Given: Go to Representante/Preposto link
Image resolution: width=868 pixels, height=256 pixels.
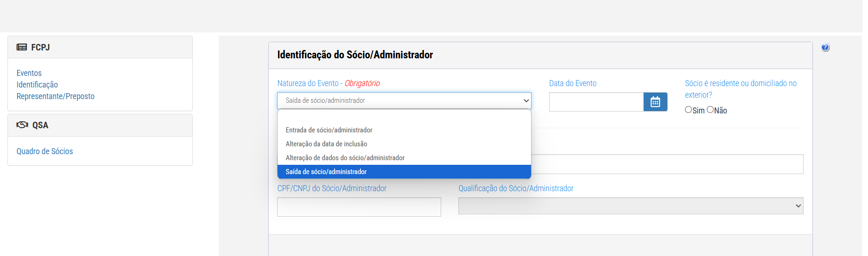Looking at the screenshot, I should [56, 96].
